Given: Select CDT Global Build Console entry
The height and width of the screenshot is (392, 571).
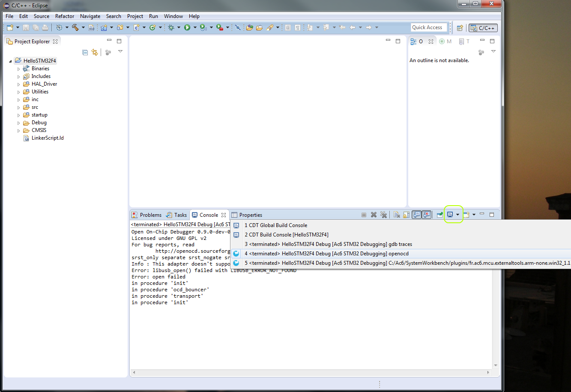Looking at the screenshot, I should pos(275,225).
